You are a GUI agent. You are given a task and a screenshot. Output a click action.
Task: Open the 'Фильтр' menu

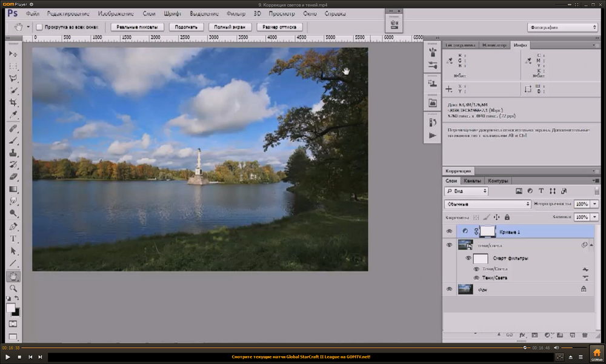[x=236, y=13]
